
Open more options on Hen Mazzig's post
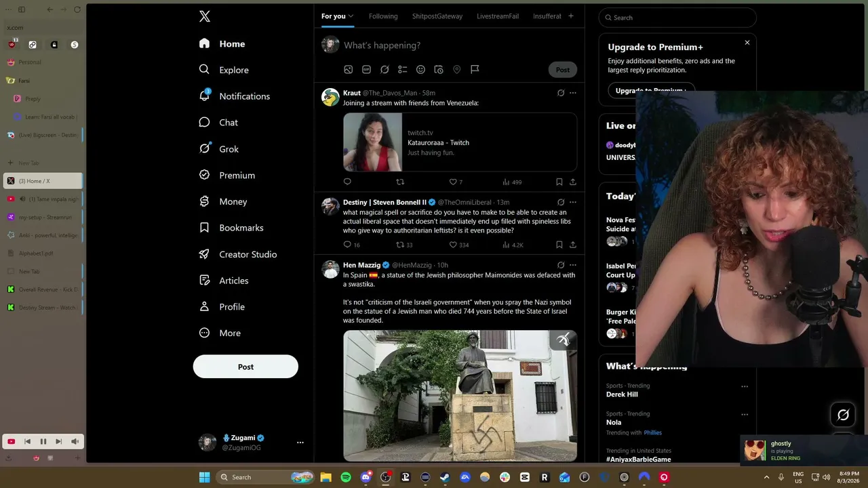(x=573, y=265)
